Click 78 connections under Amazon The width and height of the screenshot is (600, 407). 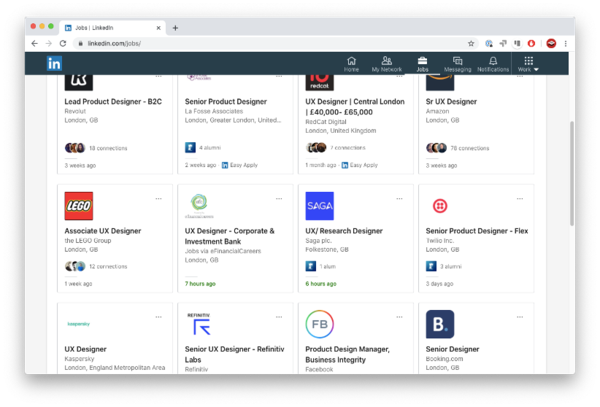pos(470,148)
